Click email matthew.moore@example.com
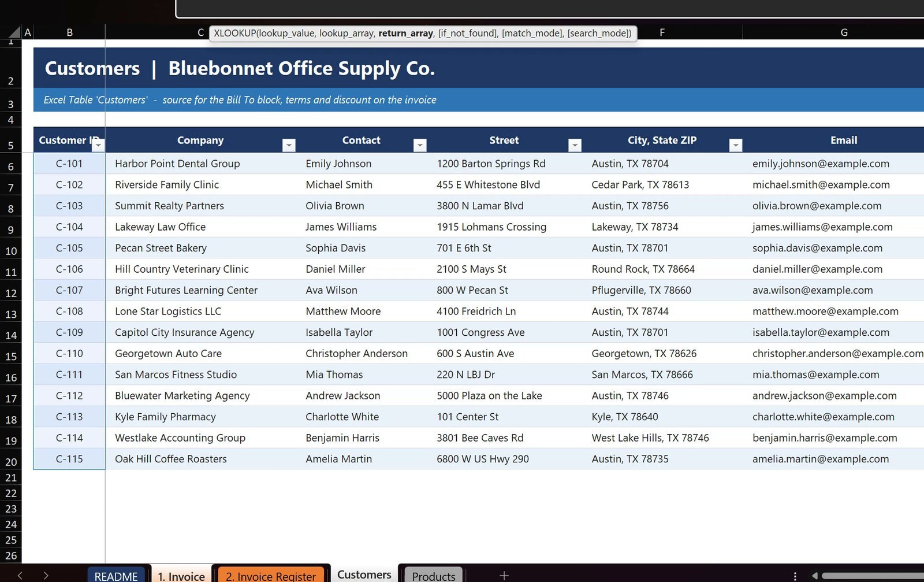 click(833, 311)
